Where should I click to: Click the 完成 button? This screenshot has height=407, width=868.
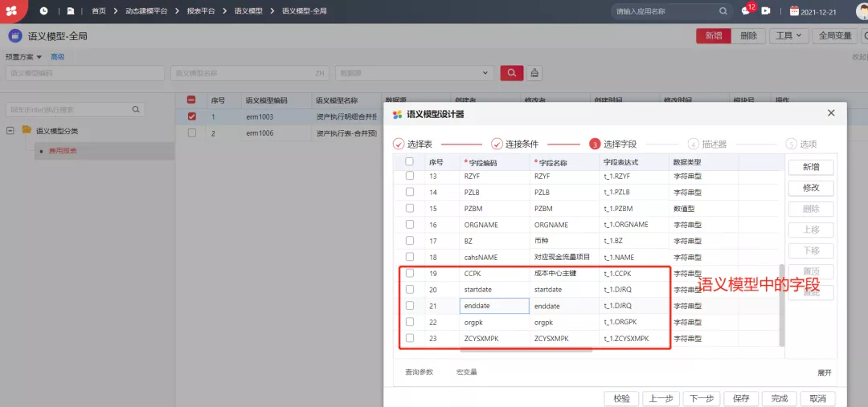point(780,399)
